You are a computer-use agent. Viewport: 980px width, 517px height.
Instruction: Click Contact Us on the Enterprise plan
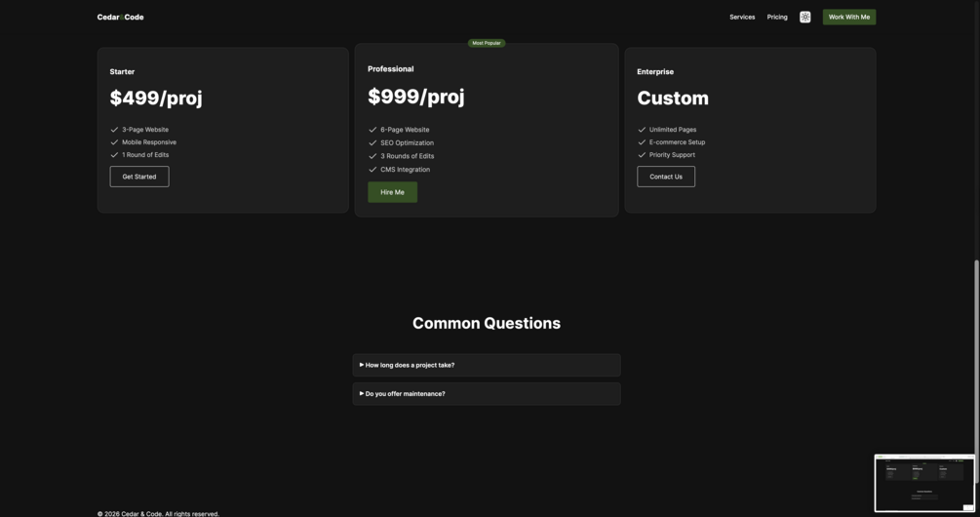pyautogui.click(x=666, y=177)
